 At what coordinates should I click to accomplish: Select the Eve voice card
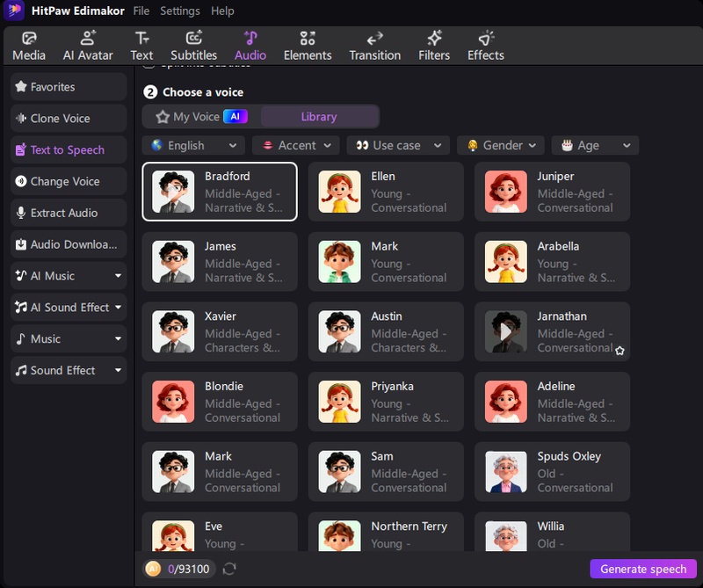click(x=220, y=532)
